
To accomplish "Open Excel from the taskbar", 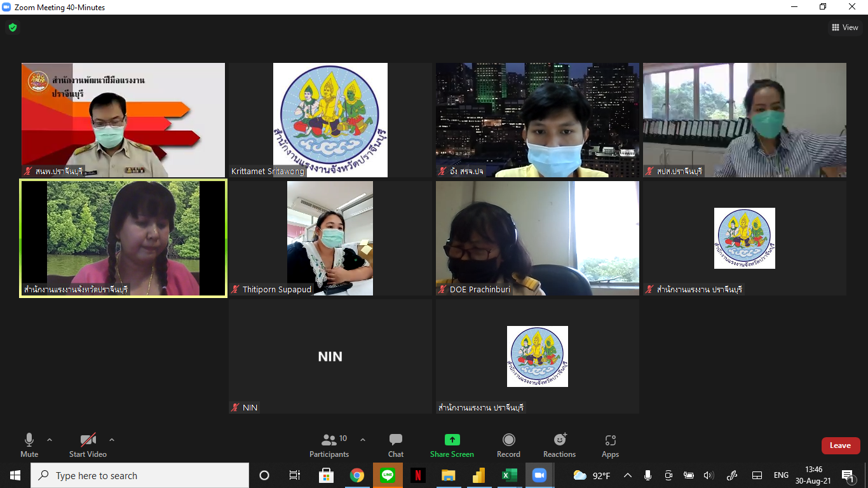I will [x=509, y=475].
